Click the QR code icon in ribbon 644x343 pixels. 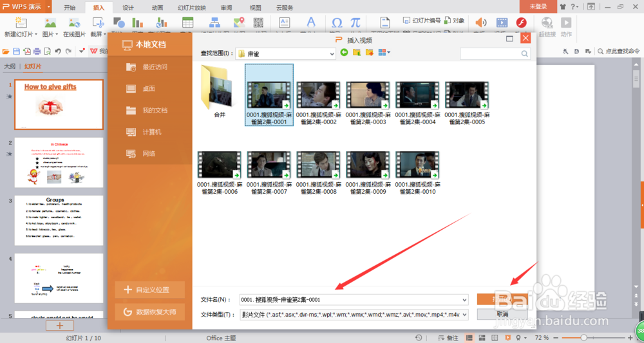pos(258,23)
